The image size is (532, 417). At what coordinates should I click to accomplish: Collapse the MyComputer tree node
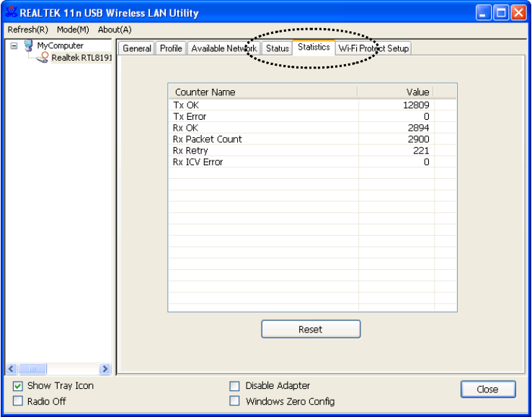click(x=14, y=45)
